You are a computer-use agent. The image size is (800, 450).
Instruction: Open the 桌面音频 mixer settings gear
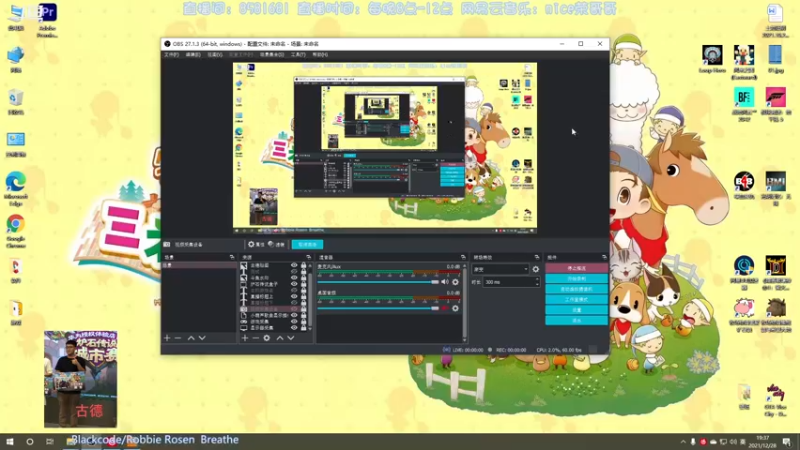[x=455, y=308]
